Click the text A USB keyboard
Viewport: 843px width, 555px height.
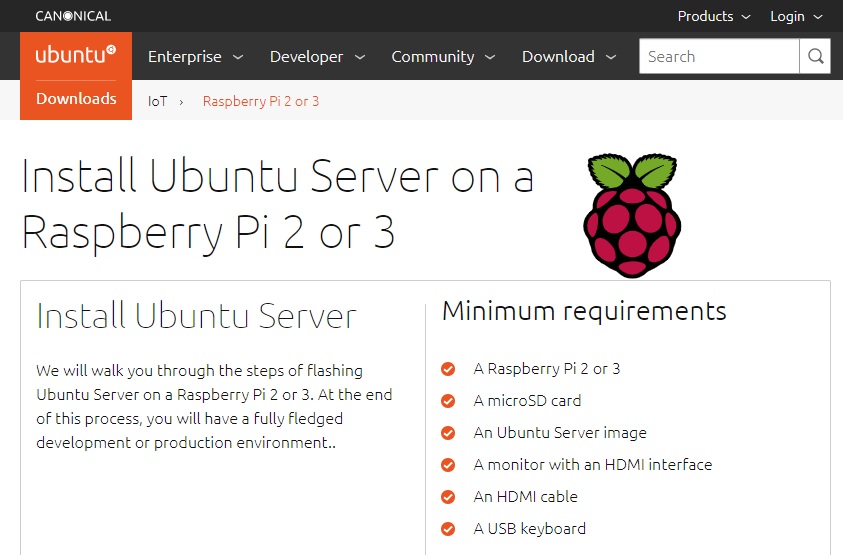[530, 529]
